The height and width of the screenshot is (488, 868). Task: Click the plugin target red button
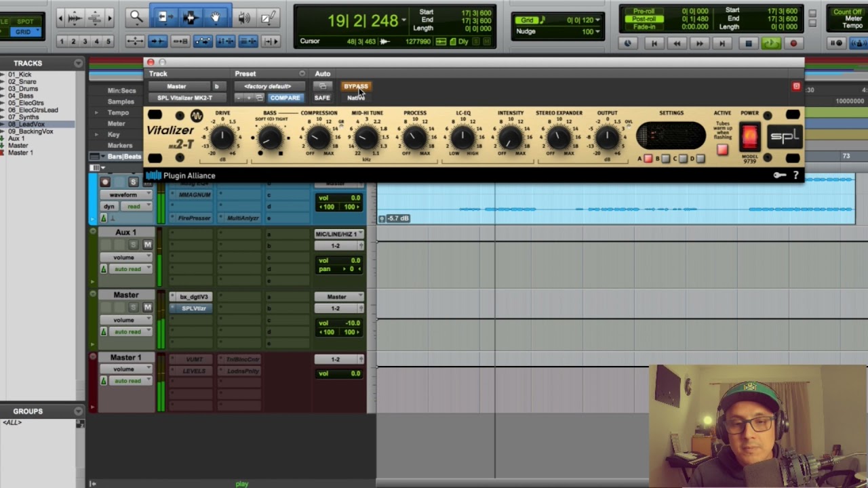pos(796,87)
